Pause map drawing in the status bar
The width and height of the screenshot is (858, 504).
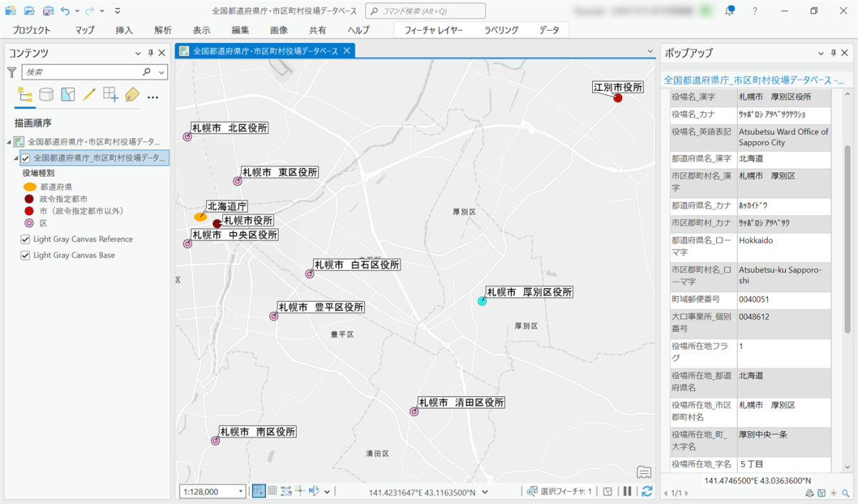tap(627, 491)
